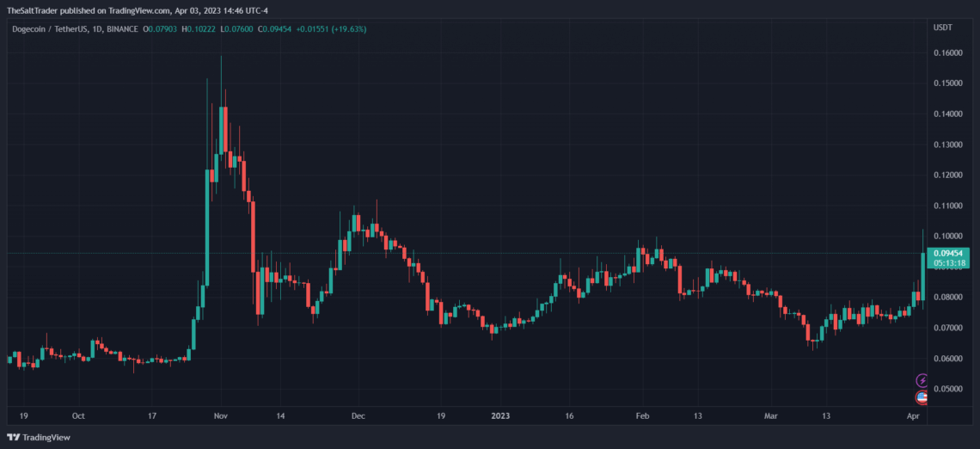
Task: Click the 0.05000 price axis label
Action: point(947,389)
